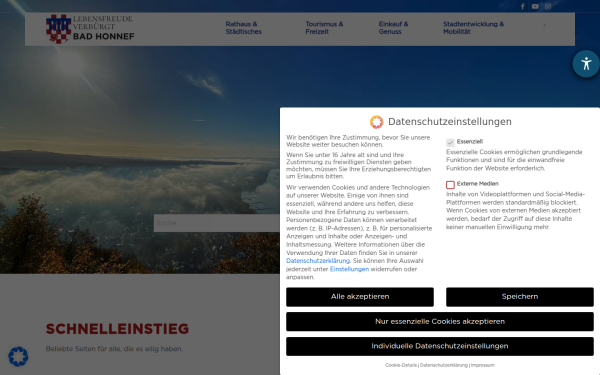
Task: Open the cookie settings badge icon
Action: pos(18,356)
